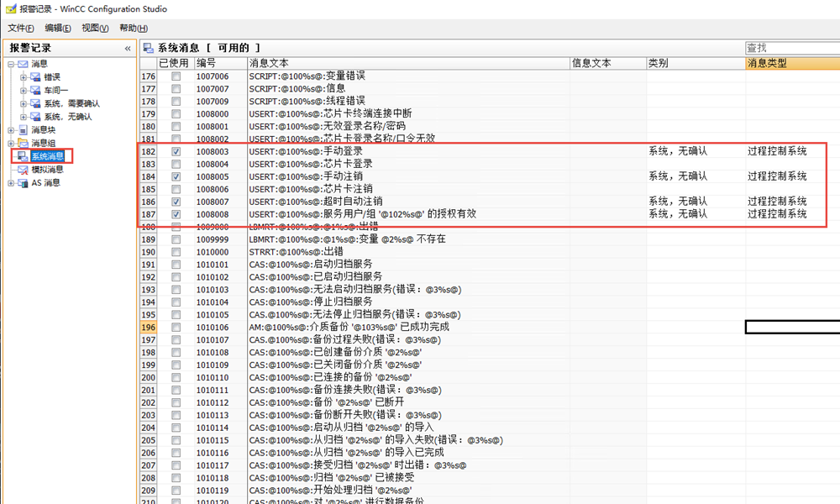The image size is (840, 504).
Task: Select the 消息块 icon in tree
Action: coord(23,130)
